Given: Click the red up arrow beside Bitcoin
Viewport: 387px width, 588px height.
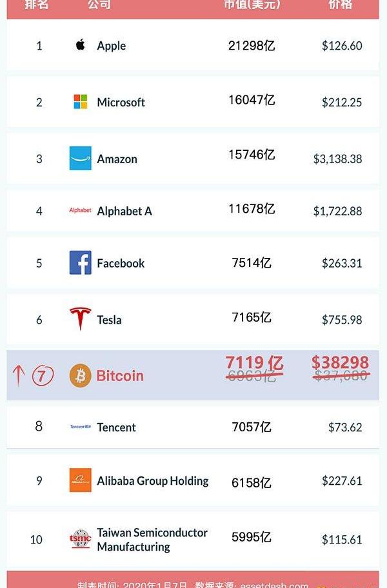Looking at the screenshot, I should tap(18, 375).
